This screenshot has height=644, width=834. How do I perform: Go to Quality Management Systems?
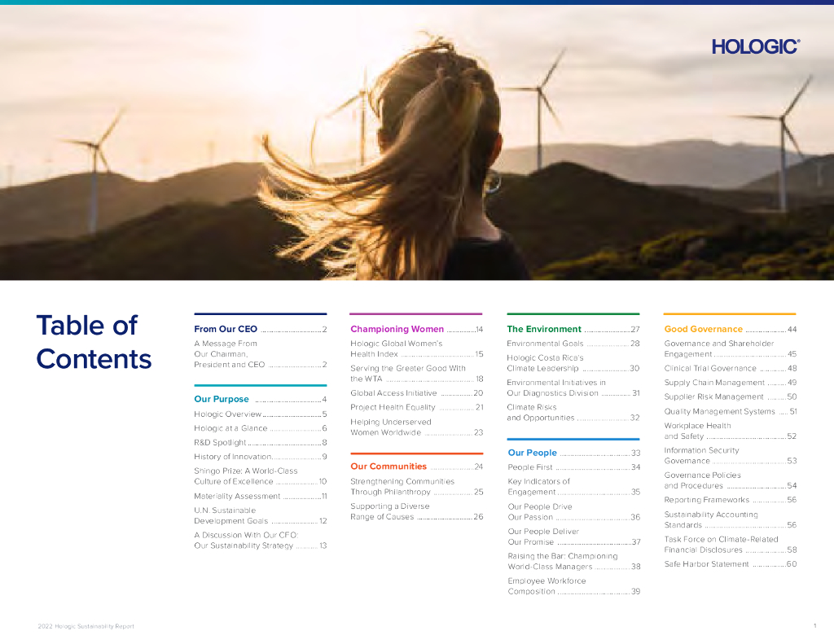731,412
